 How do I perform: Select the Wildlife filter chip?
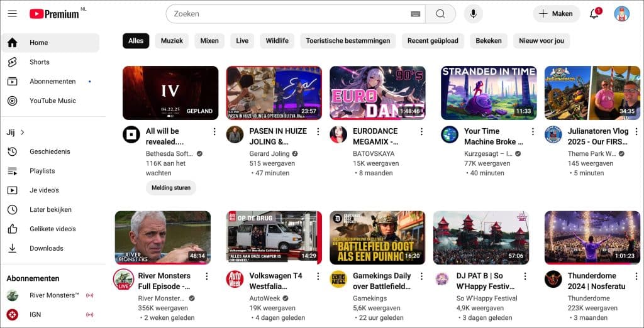(x=277, y=41)
